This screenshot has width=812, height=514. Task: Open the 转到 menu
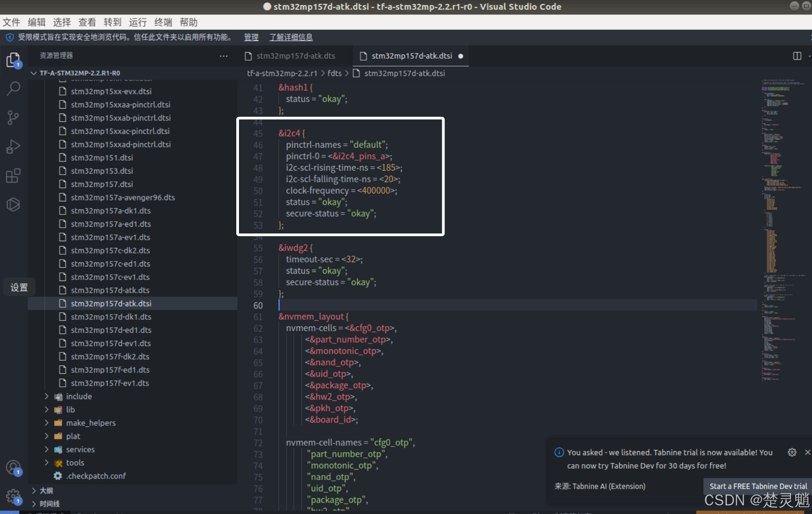[x=113, y=22]
